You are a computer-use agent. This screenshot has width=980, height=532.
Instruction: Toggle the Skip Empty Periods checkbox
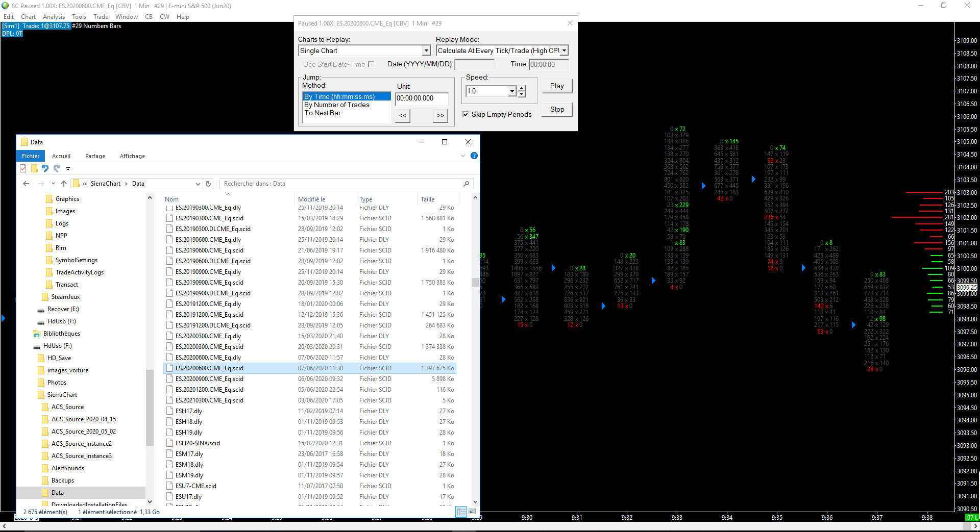(x=465, y=114)
